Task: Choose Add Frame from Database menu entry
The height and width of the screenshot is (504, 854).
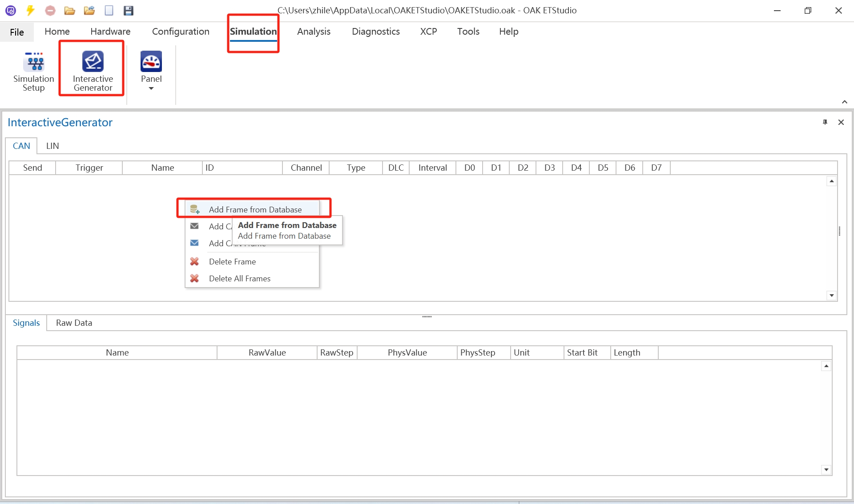Action: pyautogui.click(x=255, y=209)
